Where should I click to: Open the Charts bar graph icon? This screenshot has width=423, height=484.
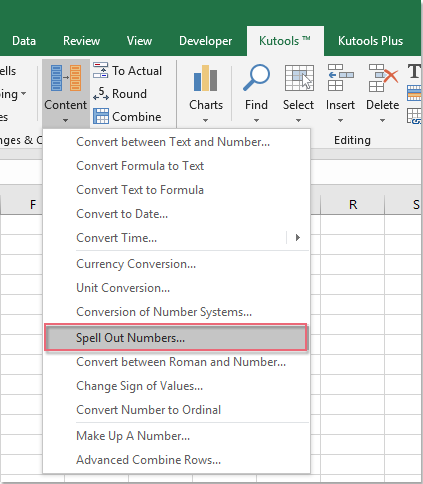tap(206, 79)
